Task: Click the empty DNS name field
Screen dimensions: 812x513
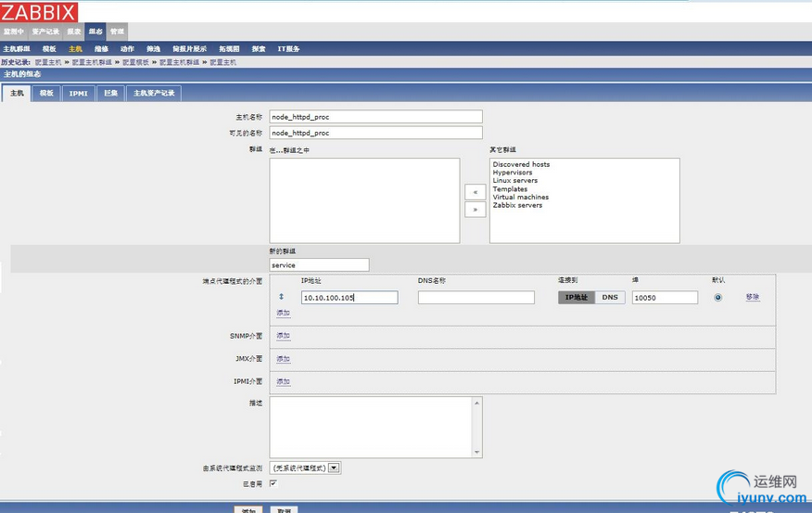Action: [476, 298]
